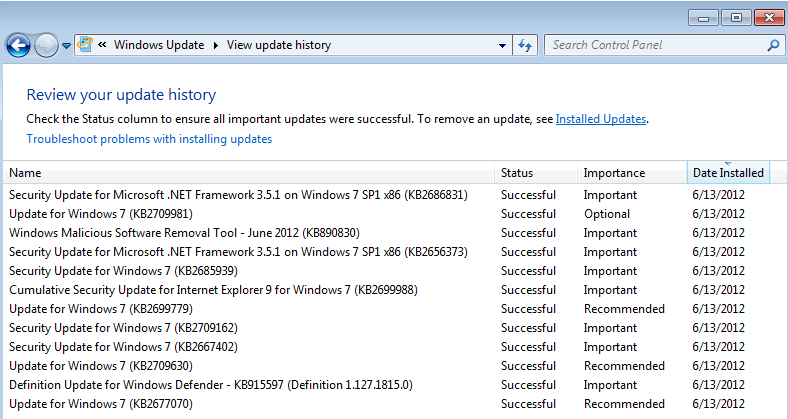Sort by the Name column header
This screenshot has width=788, height=419.
(26, 173)
